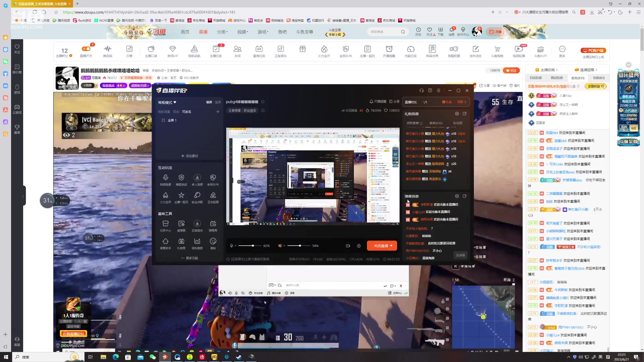Expand 更多功能 in 直播伴侣
Image resolution: width=644 pixels, height=362 pixels.
190,258
